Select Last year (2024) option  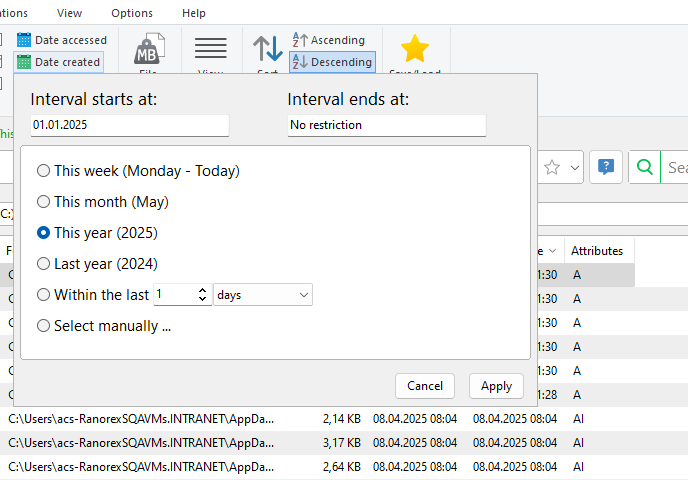(97, 264)
